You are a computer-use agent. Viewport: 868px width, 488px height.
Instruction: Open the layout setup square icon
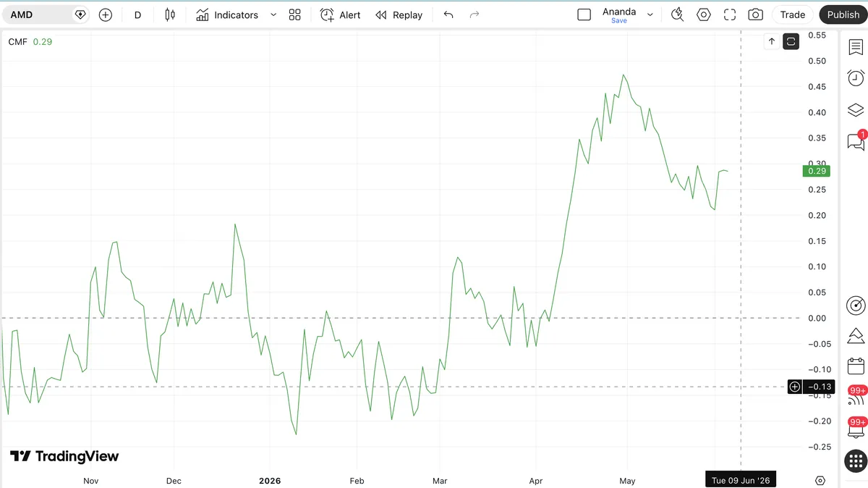click(x=584, y=14)
